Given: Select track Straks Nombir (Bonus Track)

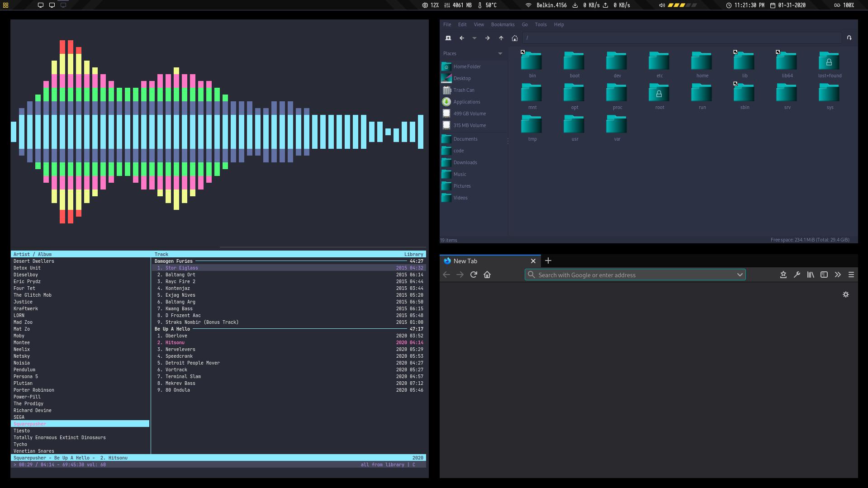Looking at the screenshot, I should (x=289, y=322).
